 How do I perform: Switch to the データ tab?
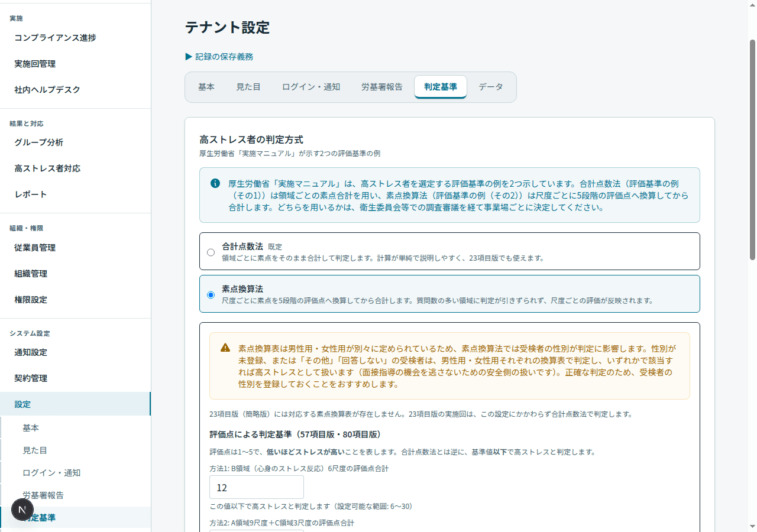(491, 87)
